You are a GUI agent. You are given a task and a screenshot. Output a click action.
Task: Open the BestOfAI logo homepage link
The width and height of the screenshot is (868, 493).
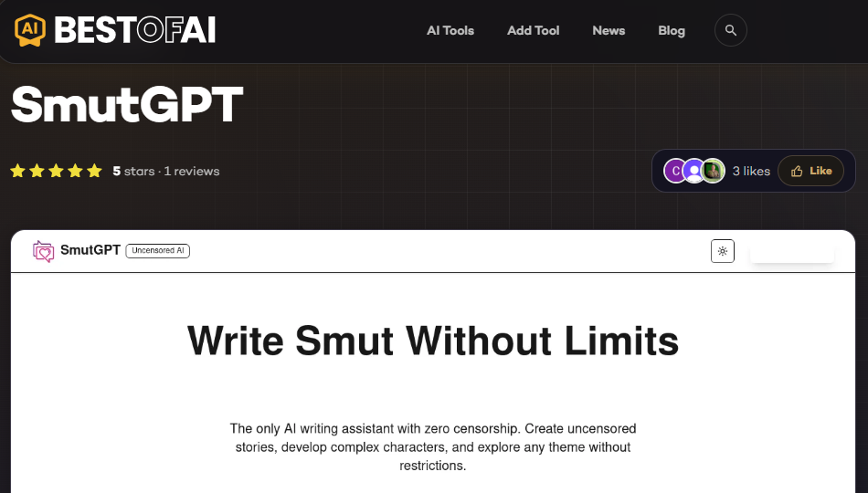point(115,30)
